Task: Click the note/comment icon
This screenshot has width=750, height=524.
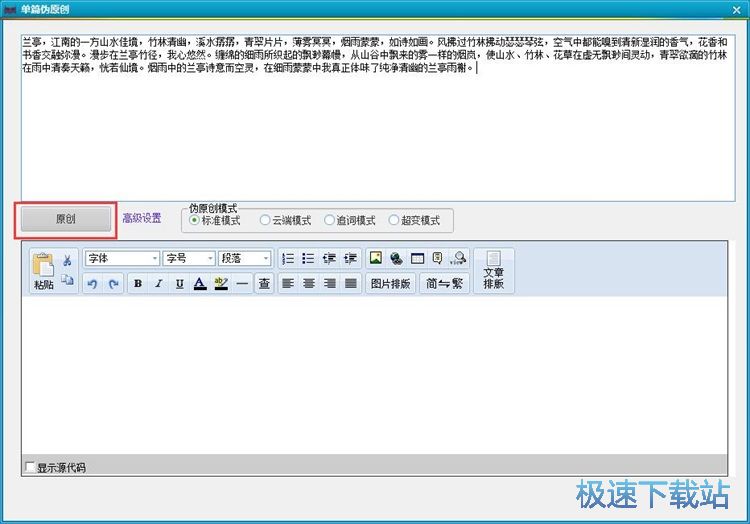Action: 438,258
